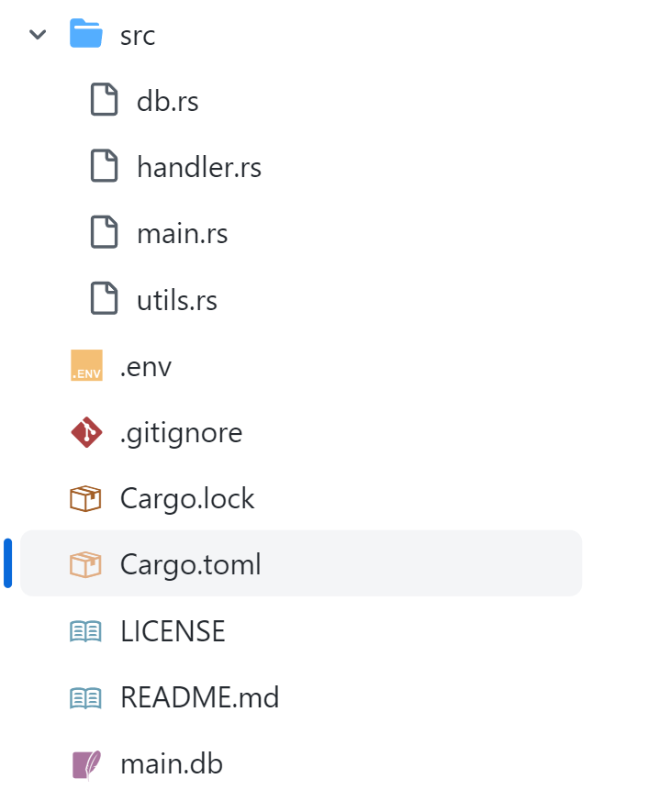Click the red git icon for .gitignore

click(x=86, y=432)
